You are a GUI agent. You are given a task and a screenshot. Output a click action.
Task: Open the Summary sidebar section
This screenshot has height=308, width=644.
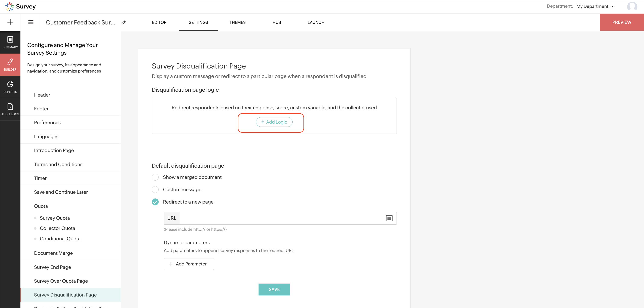coord(10,42)
